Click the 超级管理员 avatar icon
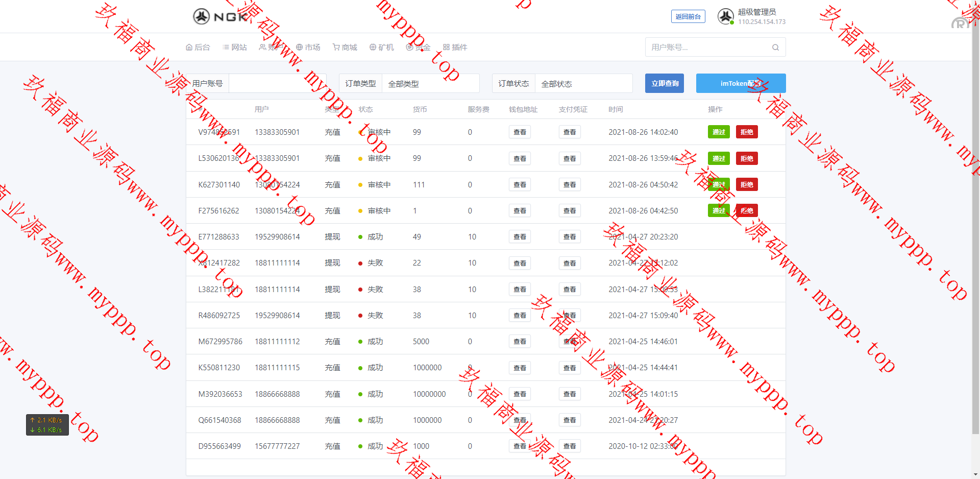The width and height of the screenshot is (980, 479). [x=725, y=16]
